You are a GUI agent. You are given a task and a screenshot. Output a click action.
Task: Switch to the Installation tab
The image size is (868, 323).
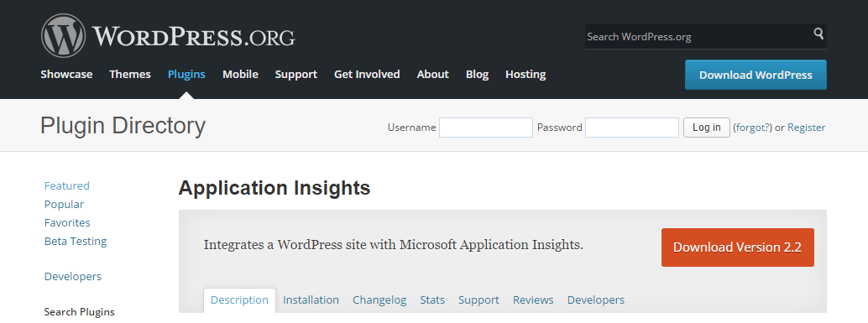tap(311, 300)
